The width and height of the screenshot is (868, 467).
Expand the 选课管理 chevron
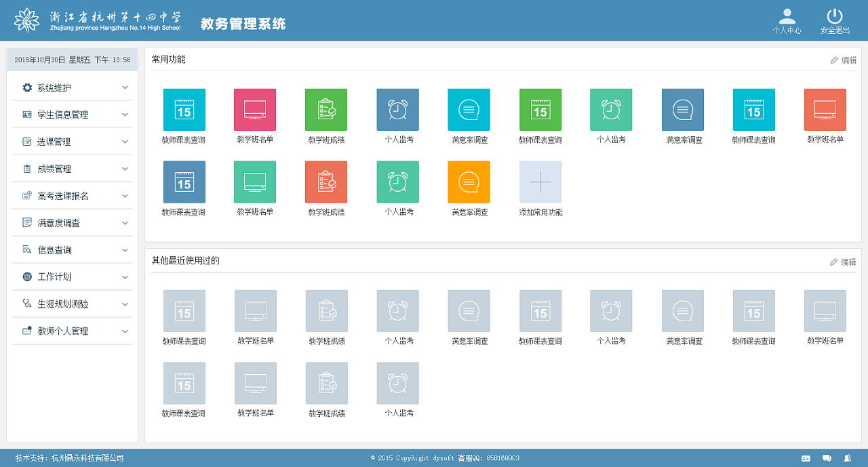125,142
